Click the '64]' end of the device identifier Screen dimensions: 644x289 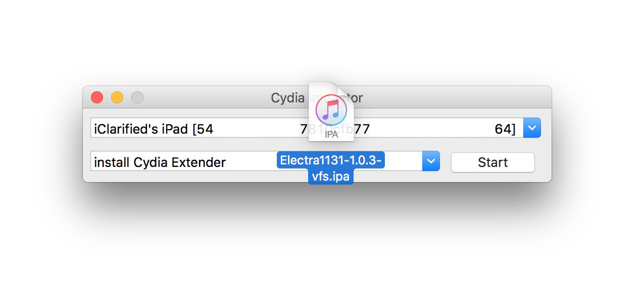coord(505,129)
